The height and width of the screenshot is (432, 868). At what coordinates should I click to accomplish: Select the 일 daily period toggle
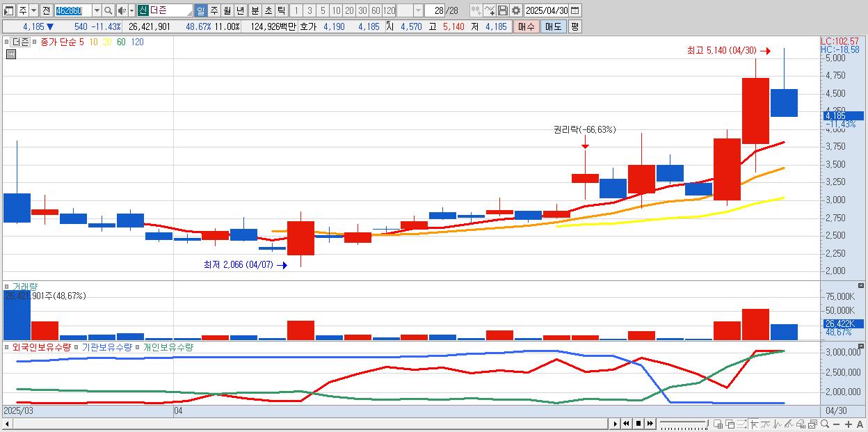(200, 10)
